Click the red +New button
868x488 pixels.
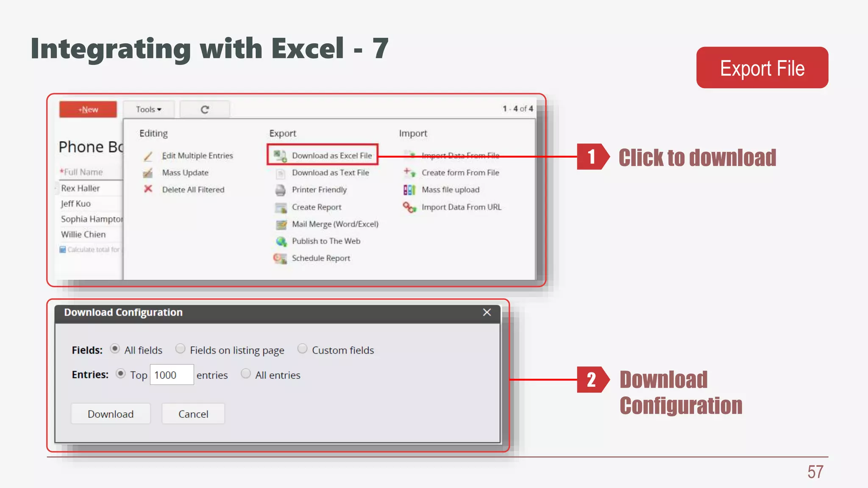pyautogui.click(x=88, y=109)
